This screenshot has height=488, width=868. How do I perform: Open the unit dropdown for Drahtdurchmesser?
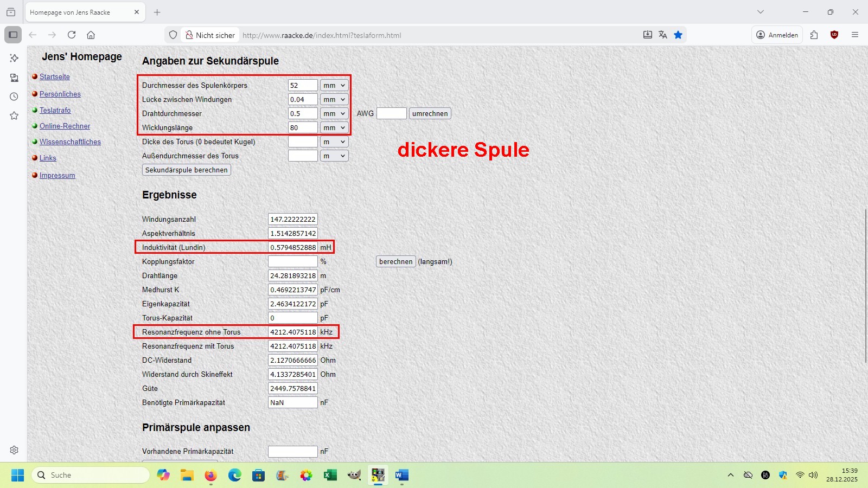(334, 113)
